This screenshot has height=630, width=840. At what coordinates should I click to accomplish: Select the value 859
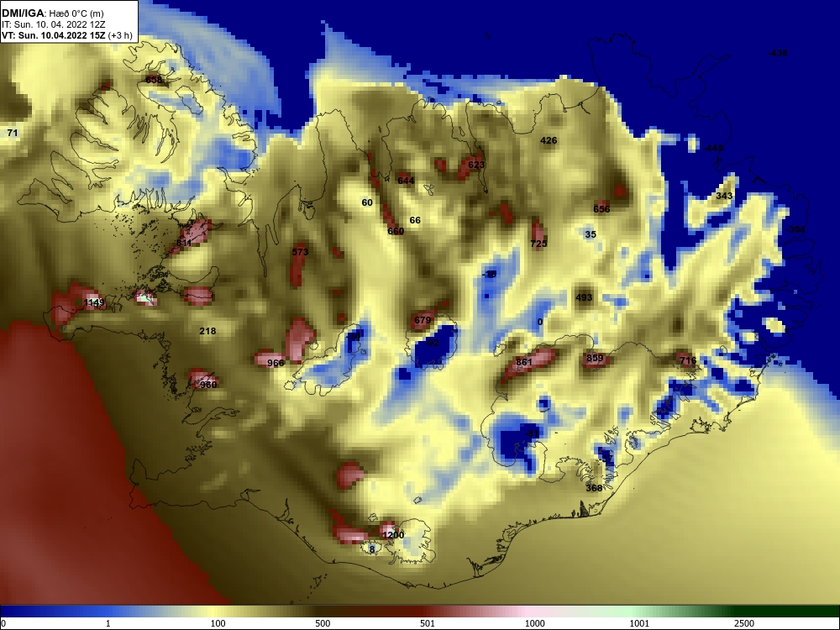coord(595,358)
